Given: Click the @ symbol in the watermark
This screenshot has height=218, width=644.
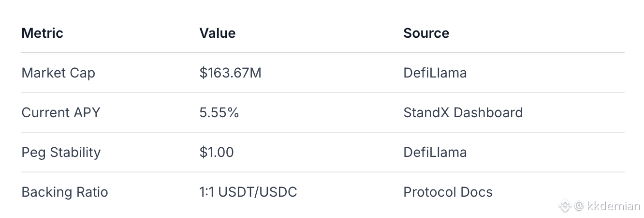Looking at the screenshot, I should [x=579, y=206].
